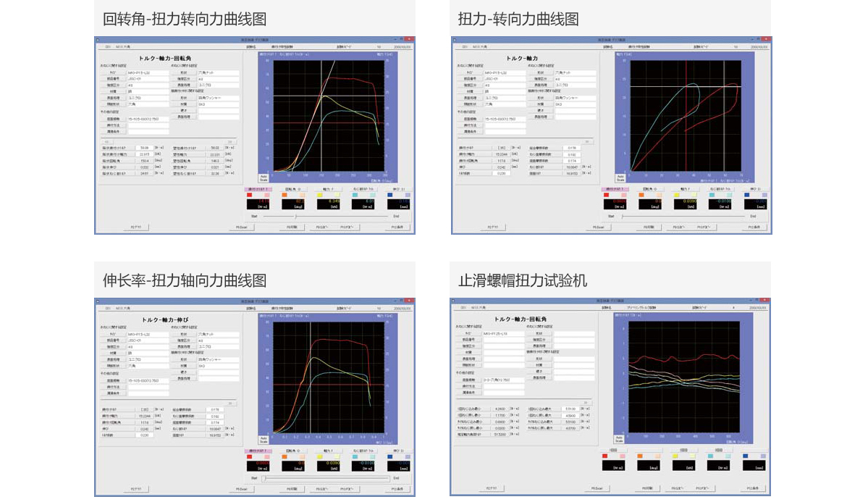Pick the dark blue swatch in the 止滑螺帽扭力试验机 window

tap(746, 456)
